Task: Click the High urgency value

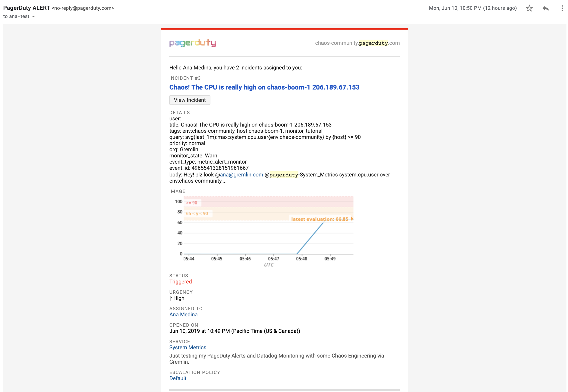Action: [x=177, y=298]
